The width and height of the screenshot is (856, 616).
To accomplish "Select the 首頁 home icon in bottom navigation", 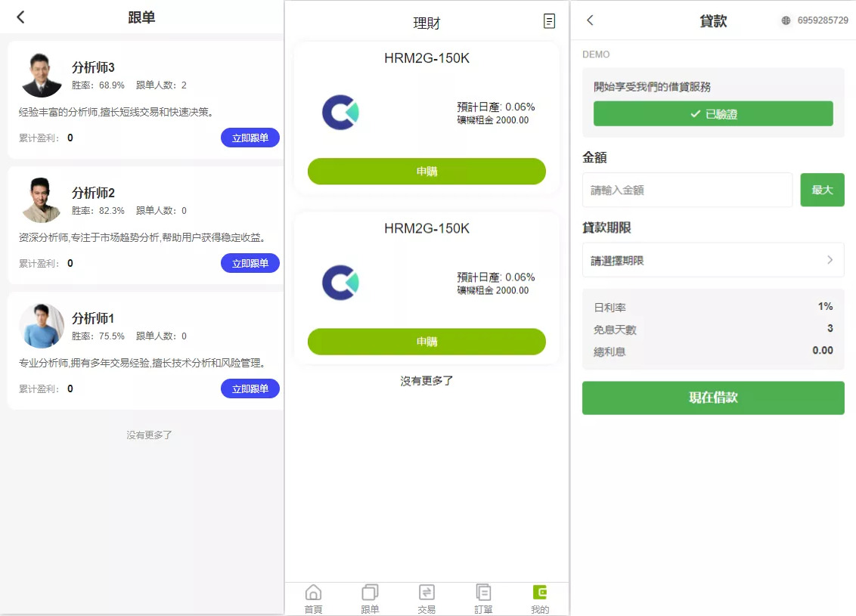I will click(313, 598).
